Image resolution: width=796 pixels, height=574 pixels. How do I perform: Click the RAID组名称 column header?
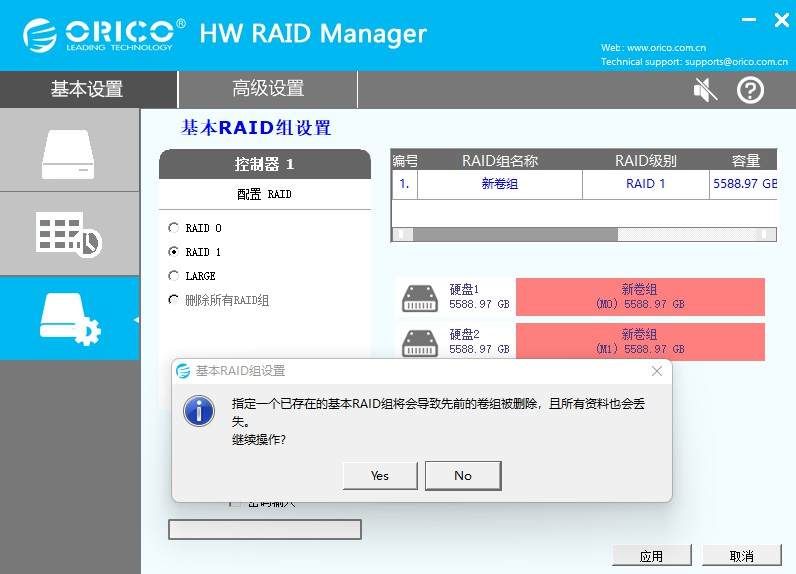[500, 160]
